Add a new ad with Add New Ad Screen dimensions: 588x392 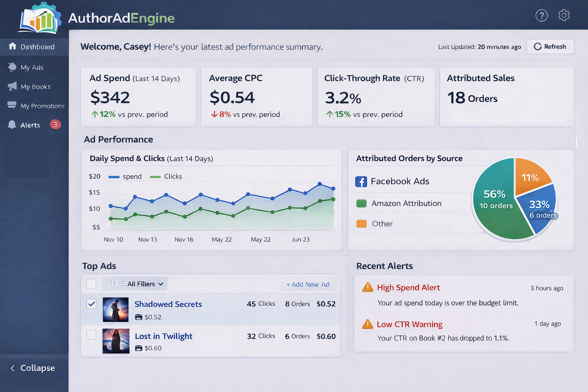tap(309, 284)
